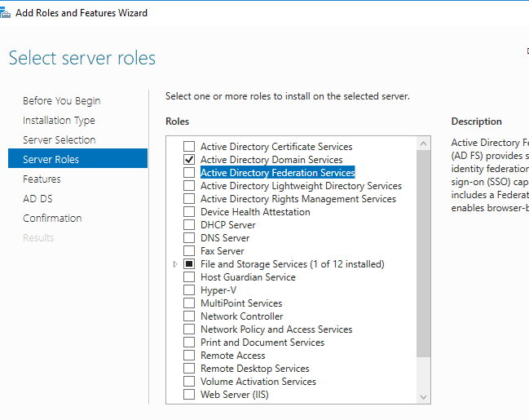Go to the Before You Begin step
This screenshot has height=420, width=529.
[62, 101]
